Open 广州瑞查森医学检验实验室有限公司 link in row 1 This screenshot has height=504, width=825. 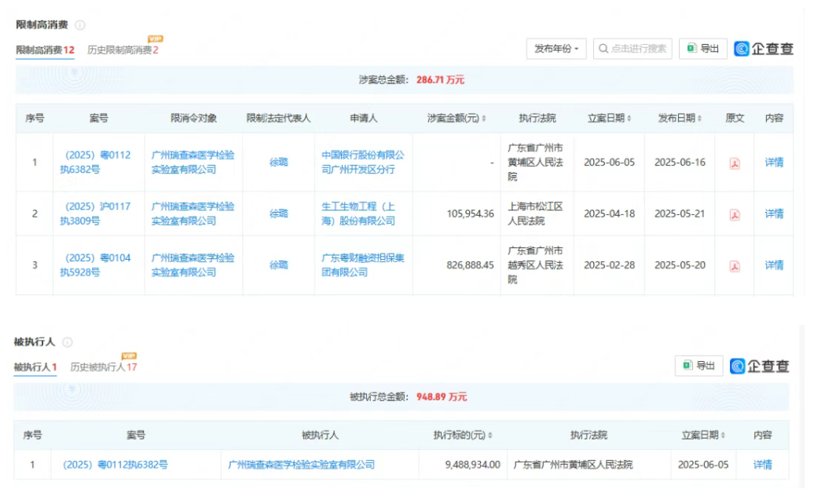coord(193,163)
